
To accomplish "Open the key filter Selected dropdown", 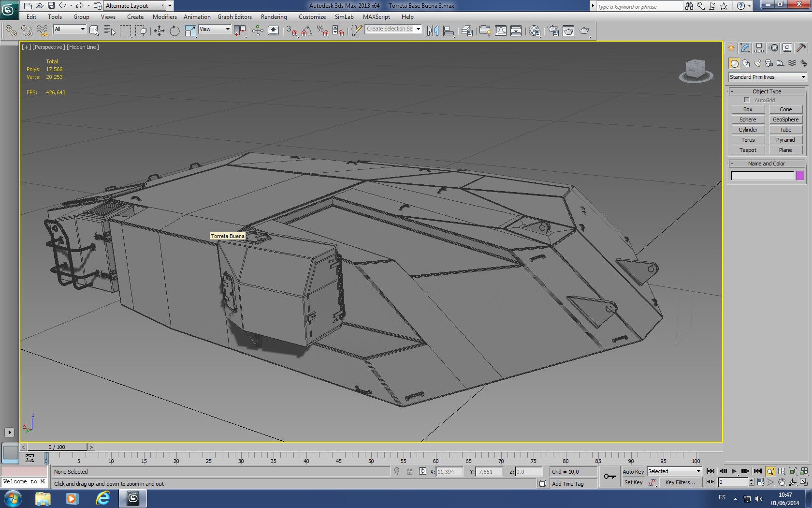I will (674, 471).
